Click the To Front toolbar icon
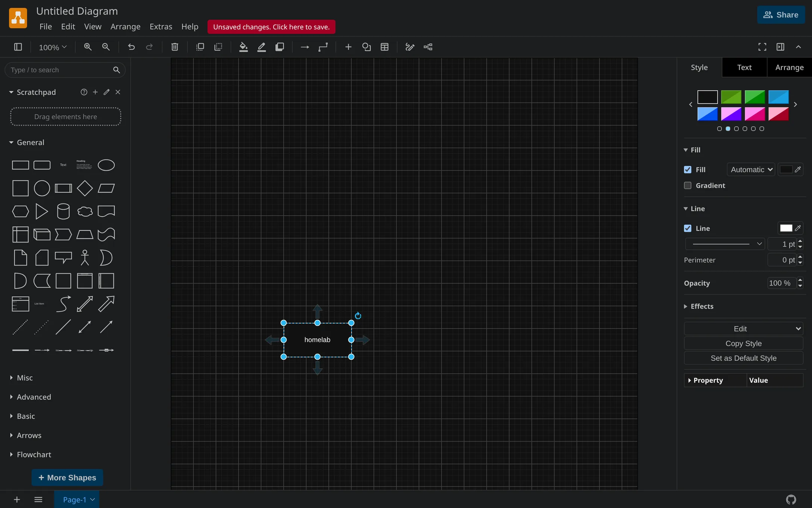Viewport: 812px width, 508px height. click(x=200, y=47)
